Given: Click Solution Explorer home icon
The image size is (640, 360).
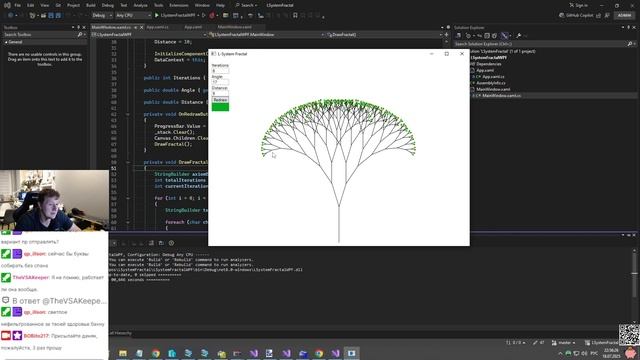Looking at the screenshot, I should click(458, 36).
